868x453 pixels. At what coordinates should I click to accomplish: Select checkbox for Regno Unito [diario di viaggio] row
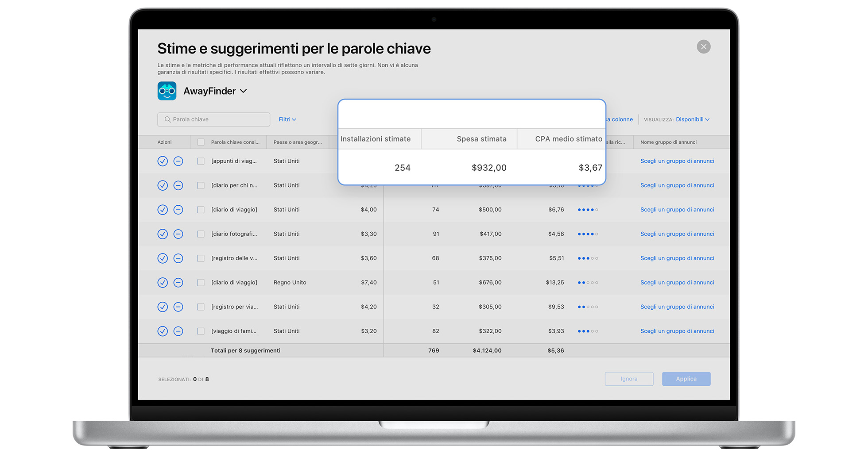point(201,283)
